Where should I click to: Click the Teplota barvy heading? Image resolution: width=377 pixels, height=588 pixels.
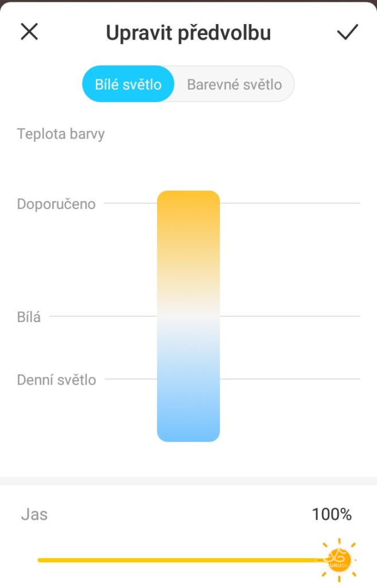click(x=61, y=134)
